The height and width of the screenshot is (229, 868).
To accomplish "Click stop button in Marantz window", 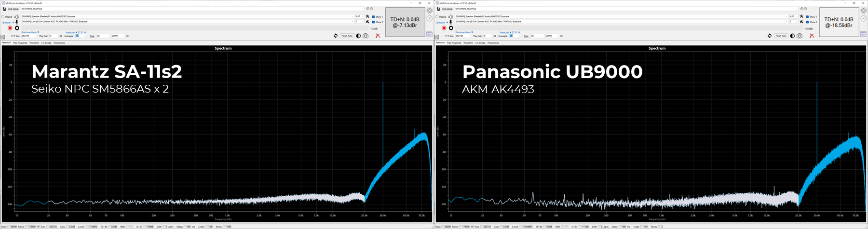I will tap(17, 28).
